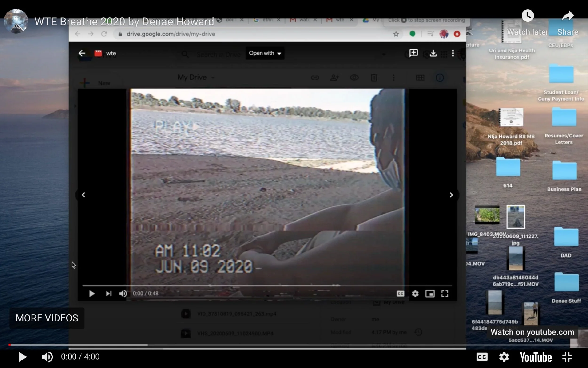588x368 pixels.
Task: Move the file to trash via trash icon
Action: (374, 77)
